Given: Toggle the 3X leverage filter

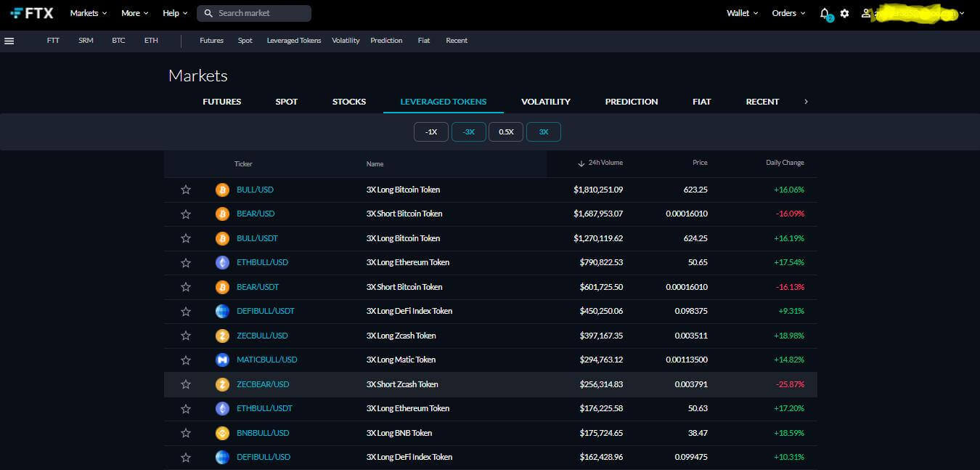Looking at the screenshot, I should [544, 132].
